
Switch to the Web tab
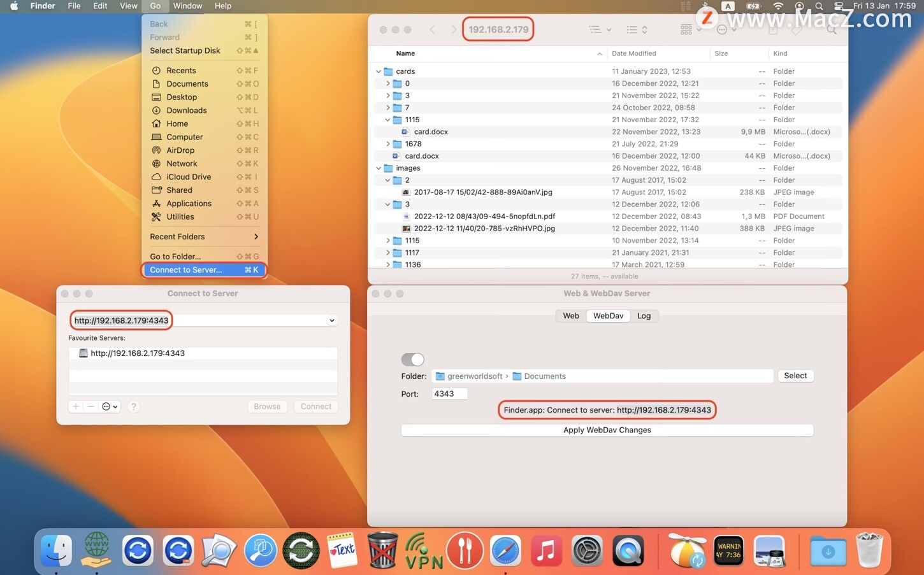coord(571,316)
